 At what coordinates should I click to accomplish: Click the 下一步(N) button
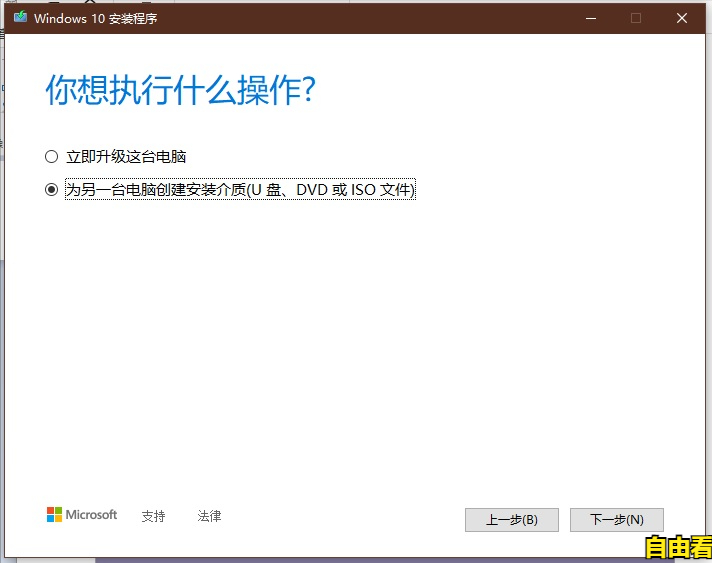pyautogui.click(x=617, y=519)
